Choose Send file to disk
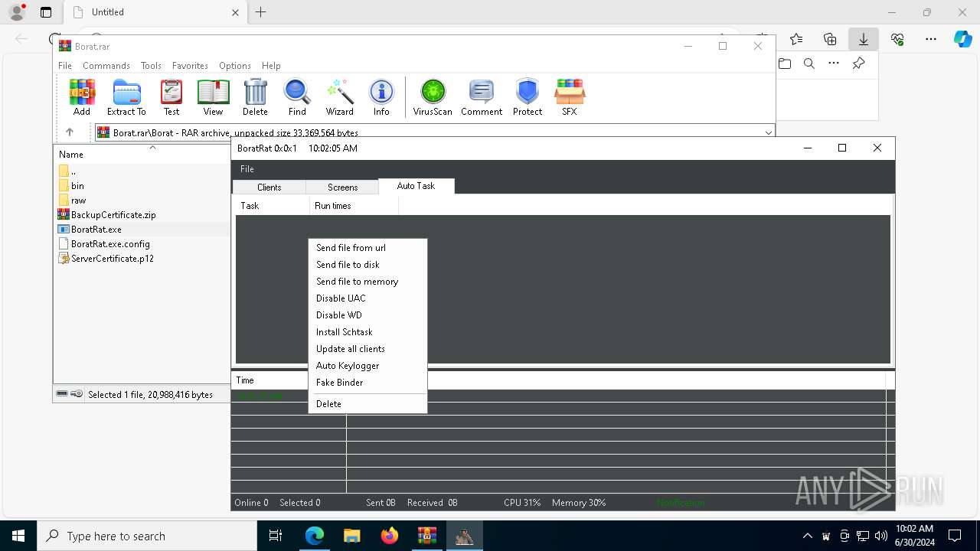Image resolution: width=980 pixels, height=551 pixels. (x=367, y=265)
